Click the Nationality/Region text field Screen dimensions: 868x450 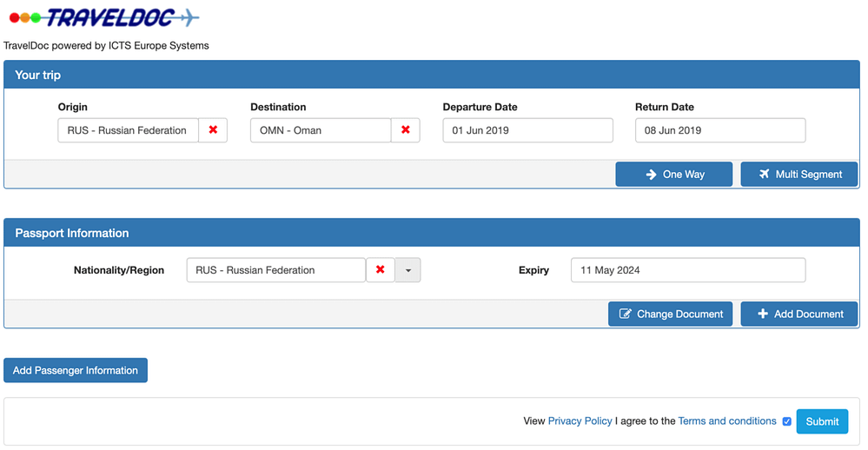pyautogui.click(x=275, y=270)
